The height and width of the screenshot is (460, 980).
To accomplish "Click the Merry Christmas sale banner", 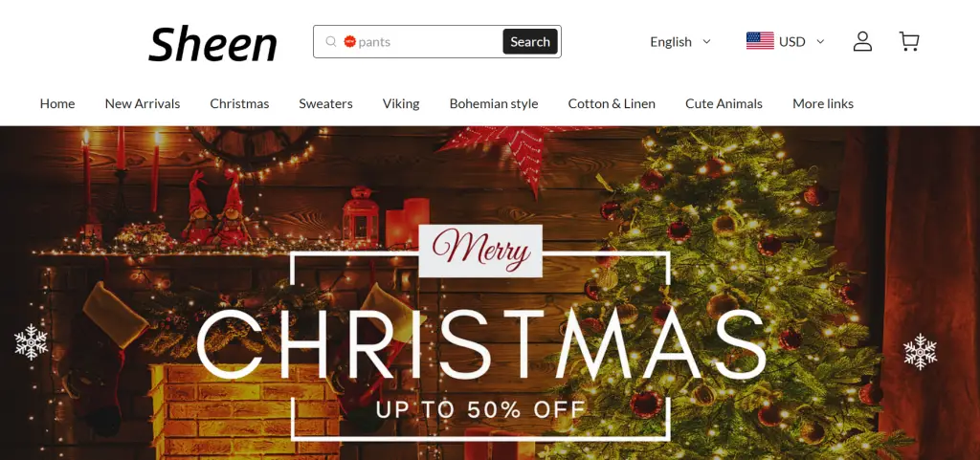I will 490,294.
